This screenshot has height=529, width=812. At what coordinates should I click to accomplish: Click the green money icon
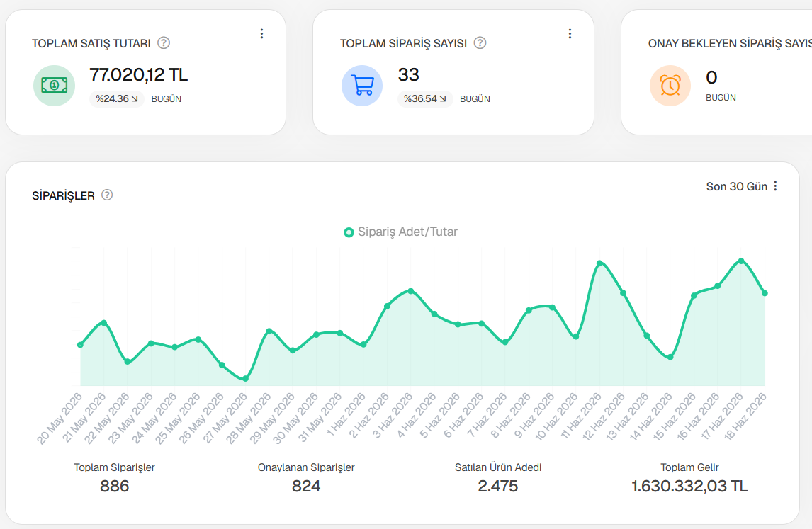pyautogui.click(x=55, y=86)
